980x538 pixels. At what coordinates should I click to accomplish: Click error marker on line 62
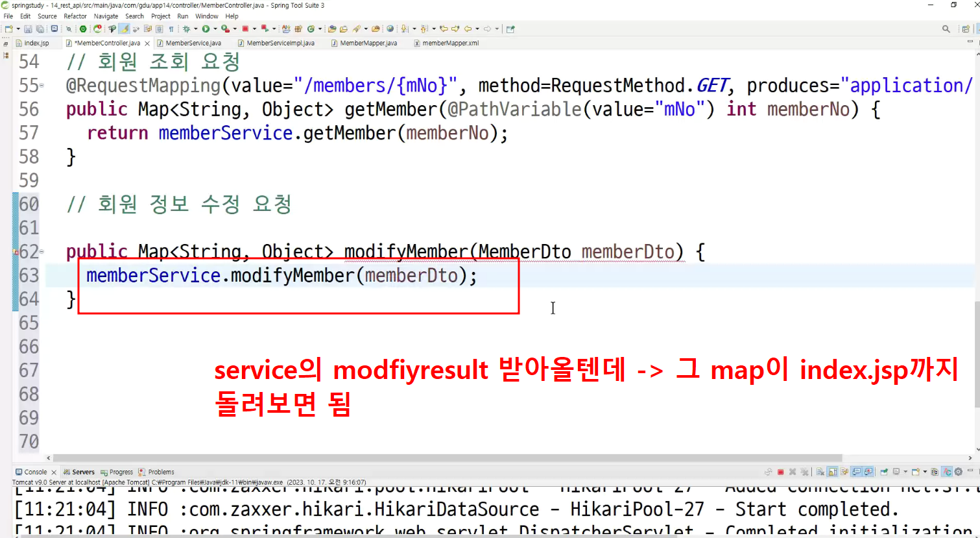click(x=16, y=252)
